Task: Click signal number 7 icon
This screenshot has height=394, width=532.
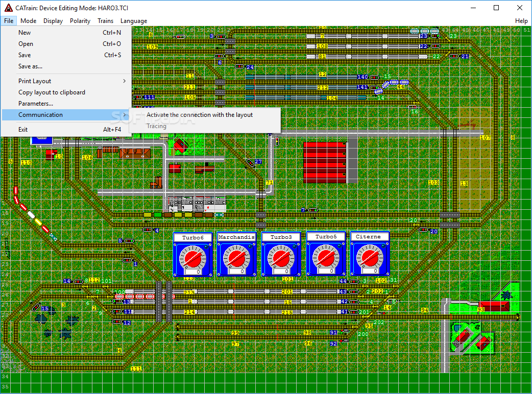Action: tap(313, 210)
